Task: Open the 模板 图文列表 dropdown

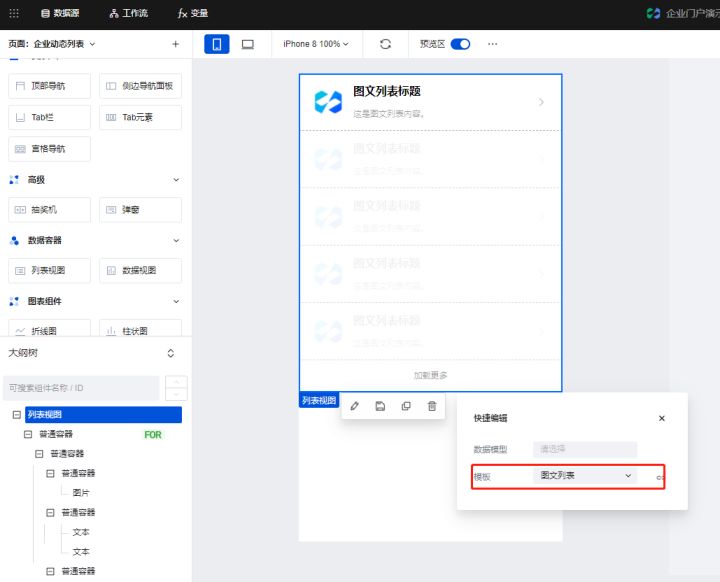Action: pyautogui.click(x=585, y=476)
